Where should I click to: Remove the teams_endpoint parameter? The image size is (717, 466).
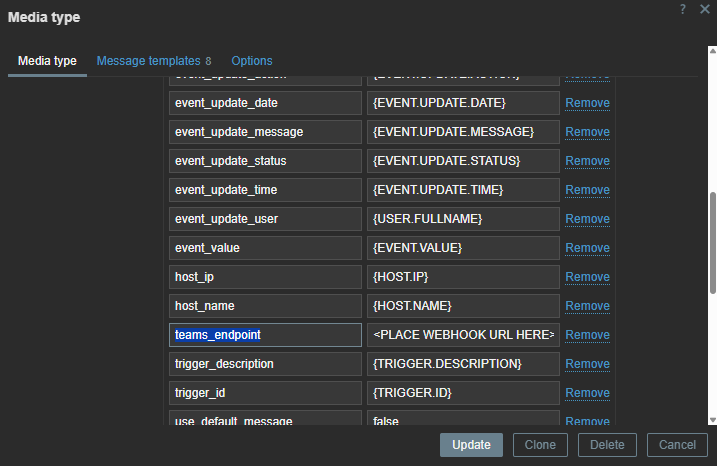coord(587,335)
